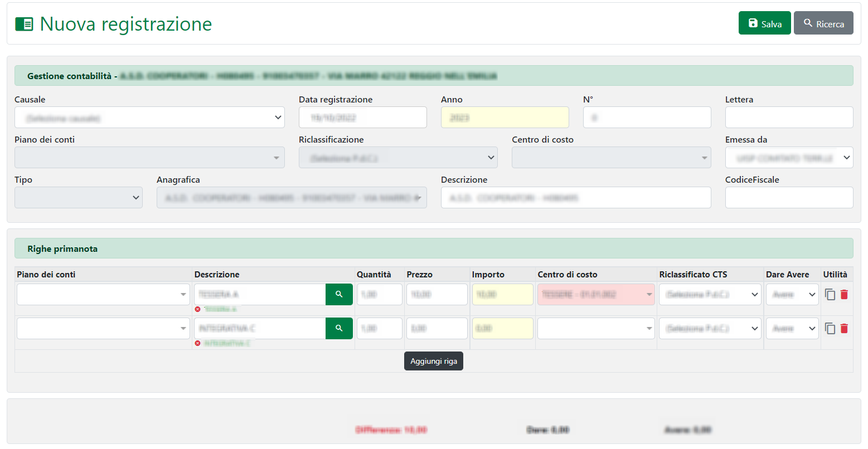Click the Lettera text field

[789, 118]
